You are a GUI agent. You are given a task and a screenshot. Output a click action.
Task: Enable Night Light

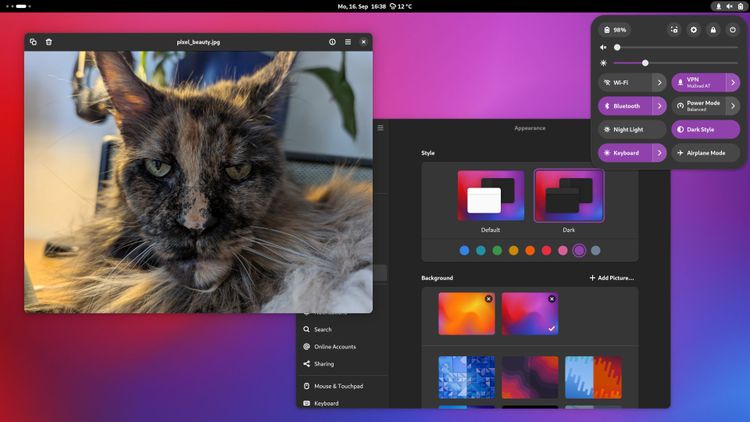pos(632,129)
